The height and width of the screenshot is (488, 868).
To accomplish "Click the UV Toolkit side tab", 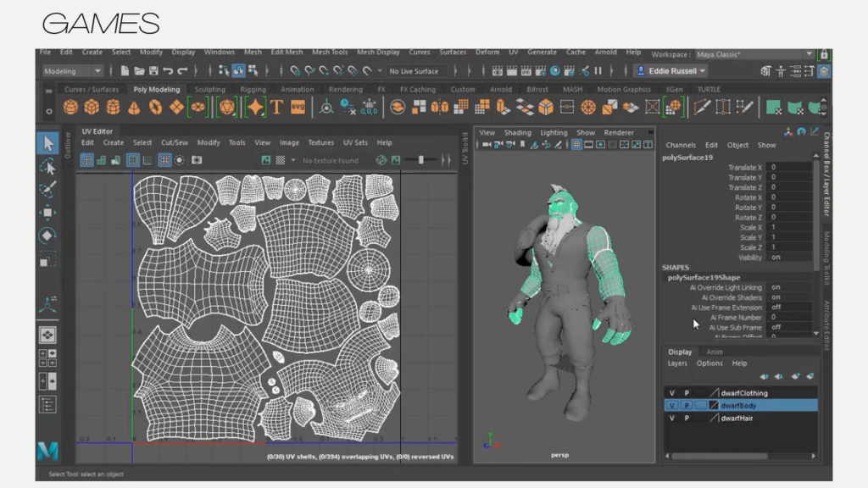I will [x=465, y=149].
